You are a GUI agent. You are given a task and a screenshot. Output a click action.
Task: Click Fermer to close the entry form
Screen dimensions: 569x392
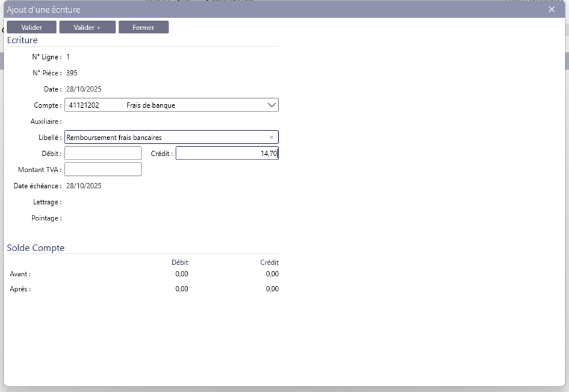(143, 28)
